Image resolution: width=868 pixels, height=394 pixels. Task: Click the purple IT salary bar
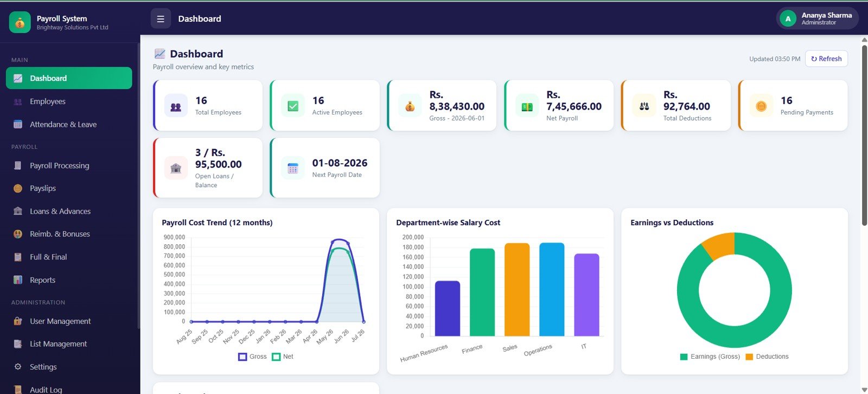point(586,295)
